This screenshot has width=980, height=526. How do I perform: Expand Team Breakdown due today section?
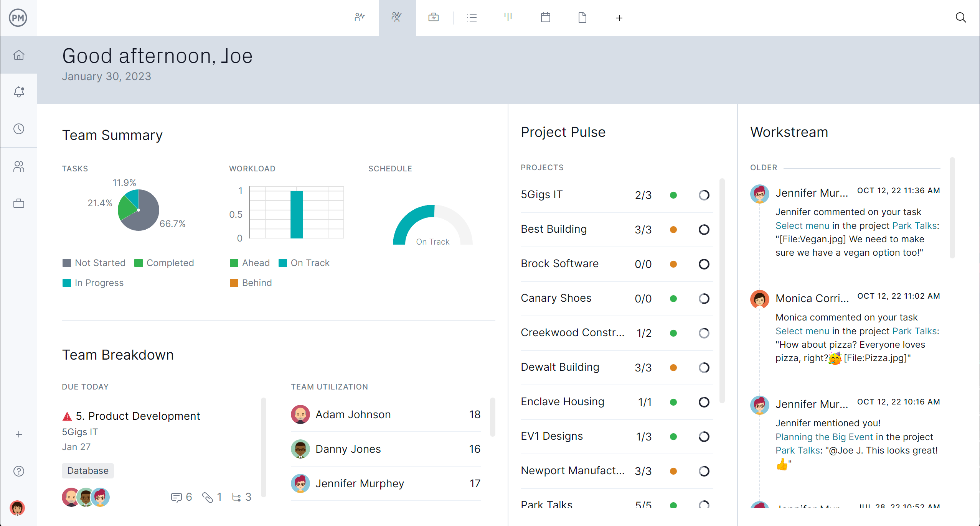85,387
